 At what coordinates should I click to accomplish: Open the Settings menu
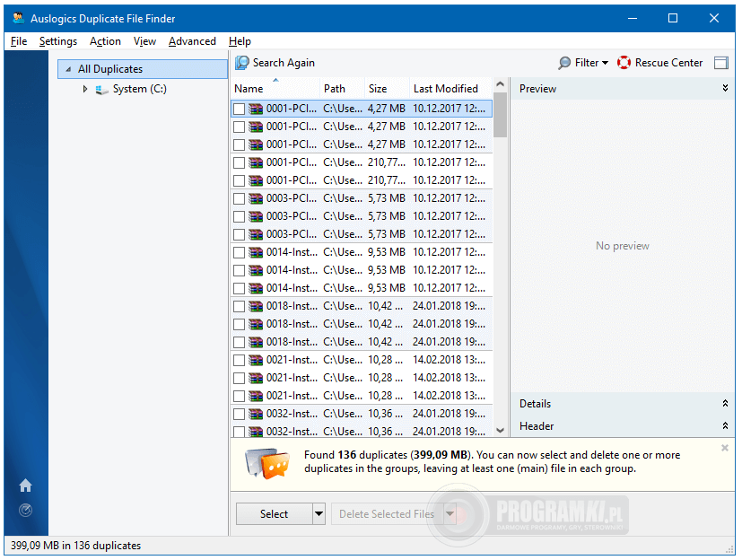(x=58, y=41)
